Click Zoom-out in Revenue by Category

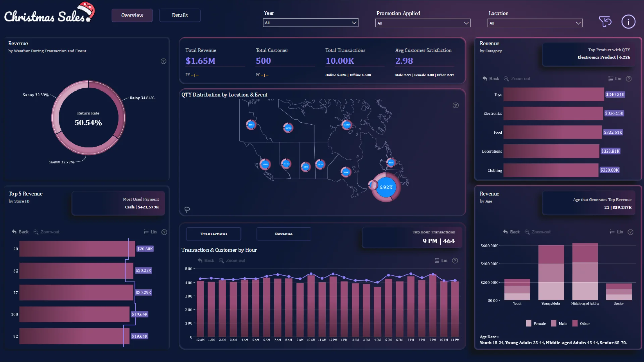tap(517, 79)
